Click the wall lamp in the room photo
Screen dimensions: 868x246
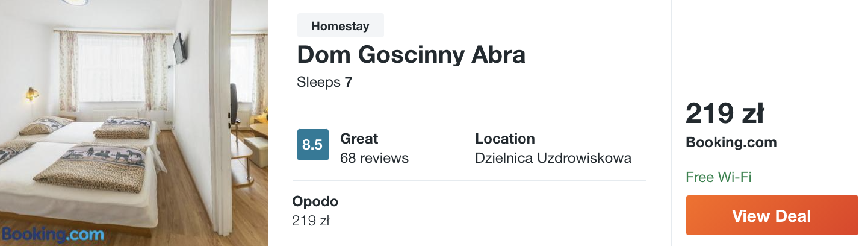[x=31, y=93]
